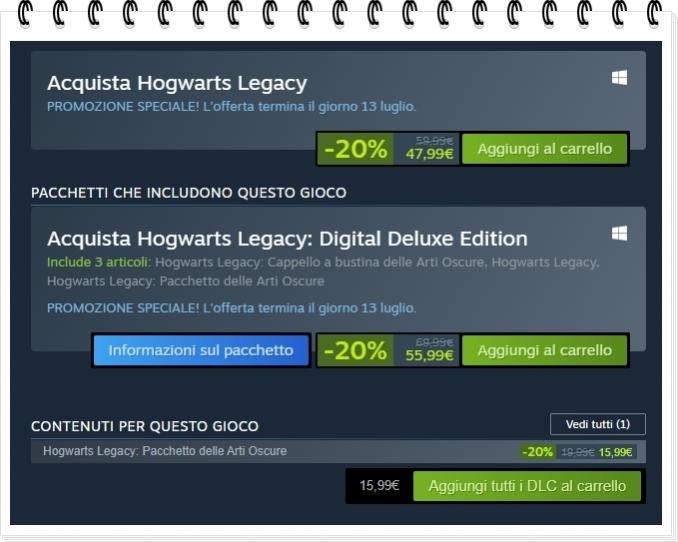Add Hogwarts Legacy base game to cart
The image size is (678, 542).
point(544,149)
